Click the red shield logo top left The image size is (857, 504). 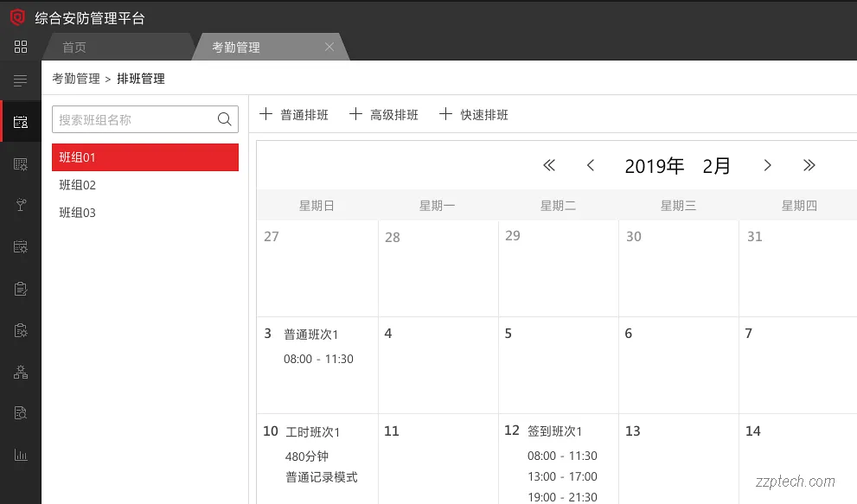coord(16,17)
